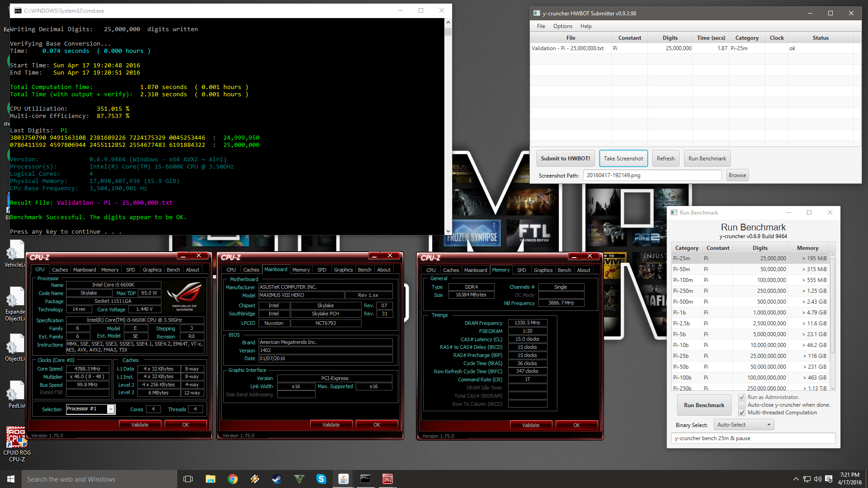Open the Binary Select Auto-Select dropdown

coord(744,425)
